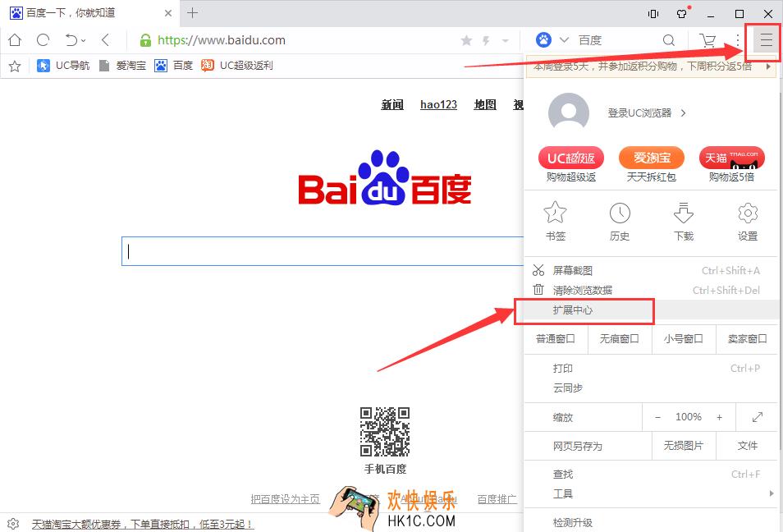Click the 地图 link
Image resolution: width=783 pixels, height=532 pixels.
pyautogui.click(x=485, y=104)
